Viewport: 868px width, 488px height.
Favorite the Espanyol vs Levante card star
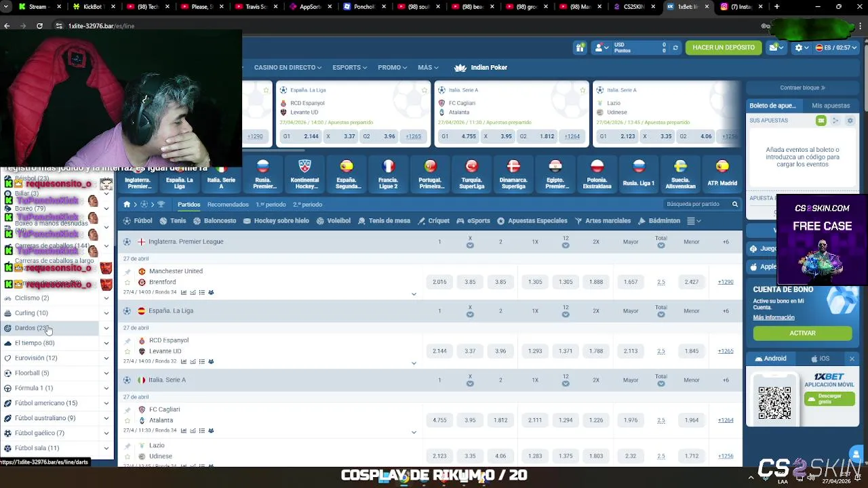pos(425,89)
